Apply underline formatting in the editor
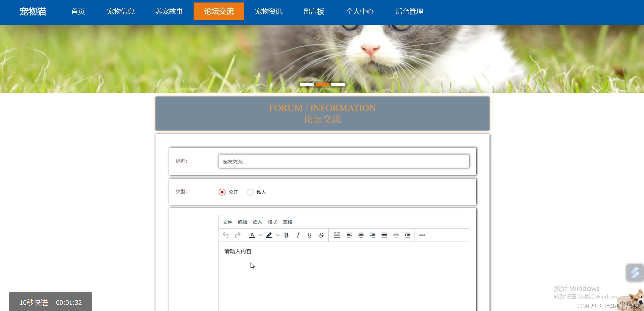The image size is (644, 311). 309,235
